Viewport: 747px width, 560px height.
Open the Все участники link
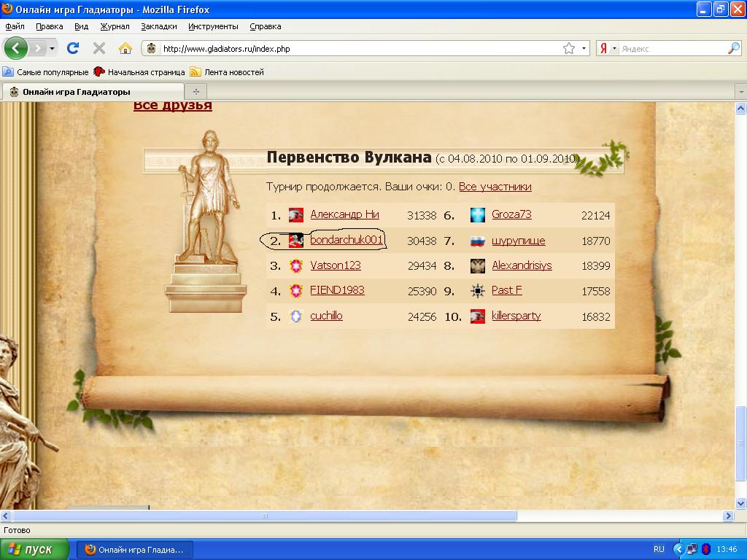pyautogui.click(x=495, y=187)
